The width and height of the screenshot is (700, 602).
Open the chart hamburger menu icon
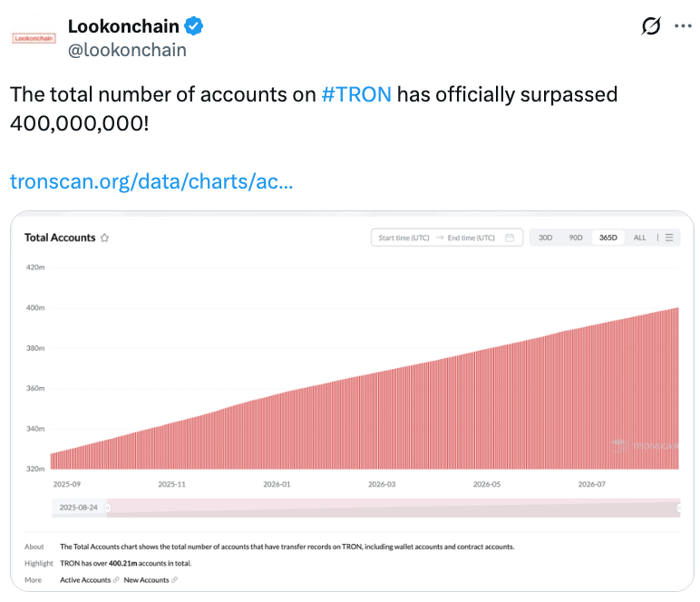click(x=669, y=238)
